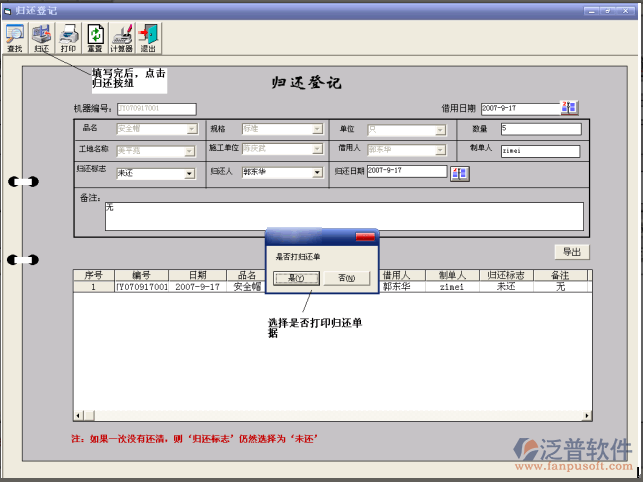643x482 pixels.
Task: Expand the 归还标志 dropdown
Action: point(189,173)
